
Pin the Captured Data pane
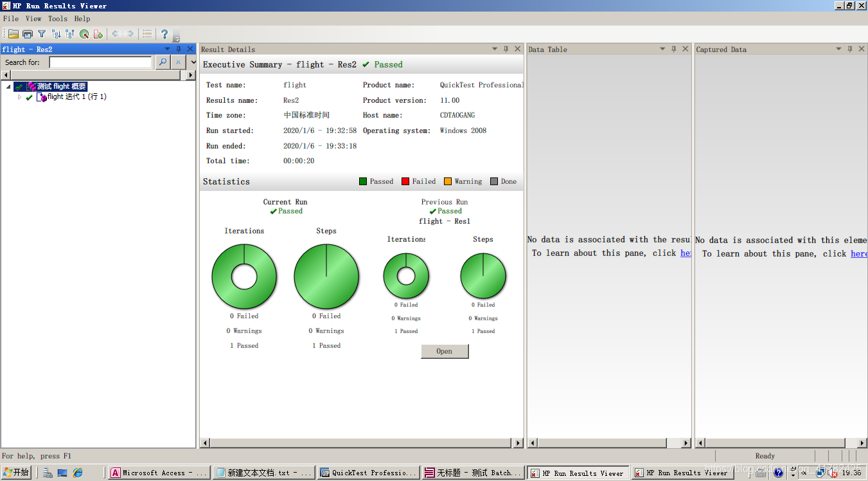click(x=850, y=49)
